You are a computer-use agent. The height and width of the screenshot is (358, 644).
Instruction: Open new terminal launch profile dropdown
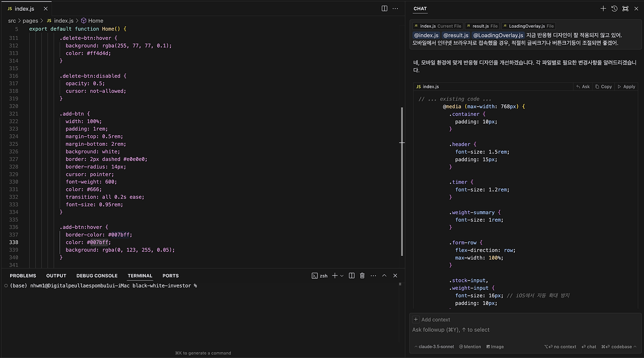pyautogui.click(x=342, y=276)
